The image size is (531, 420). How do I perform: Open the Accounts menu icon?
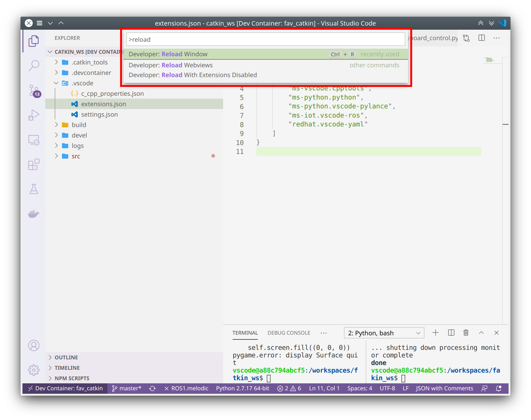pyautogui.click(x=34, y=345)
